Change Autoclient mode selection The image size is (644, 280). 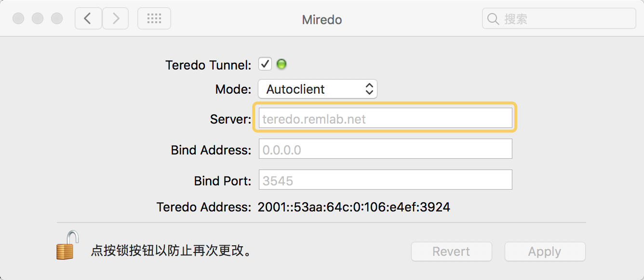point(317,89)
